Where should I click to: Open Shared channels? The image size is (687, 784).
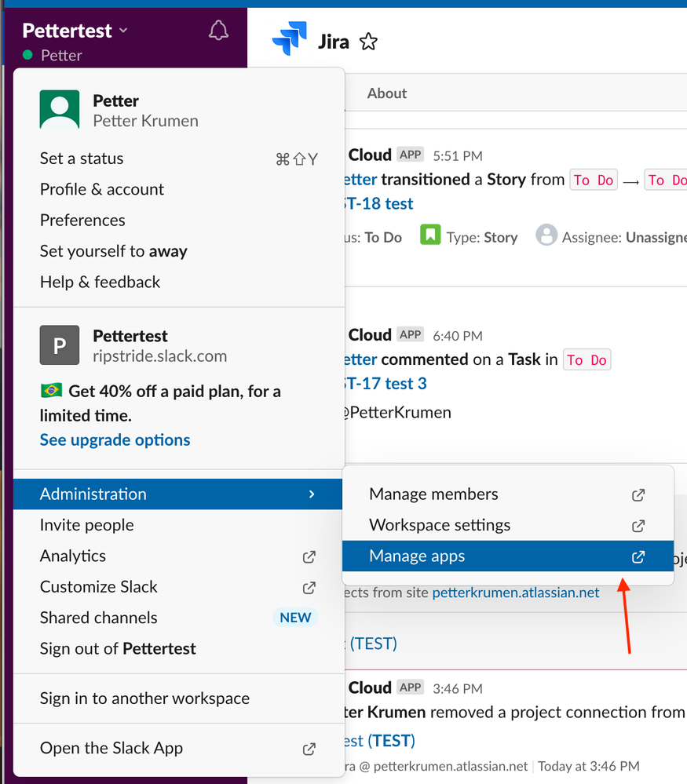179,618
